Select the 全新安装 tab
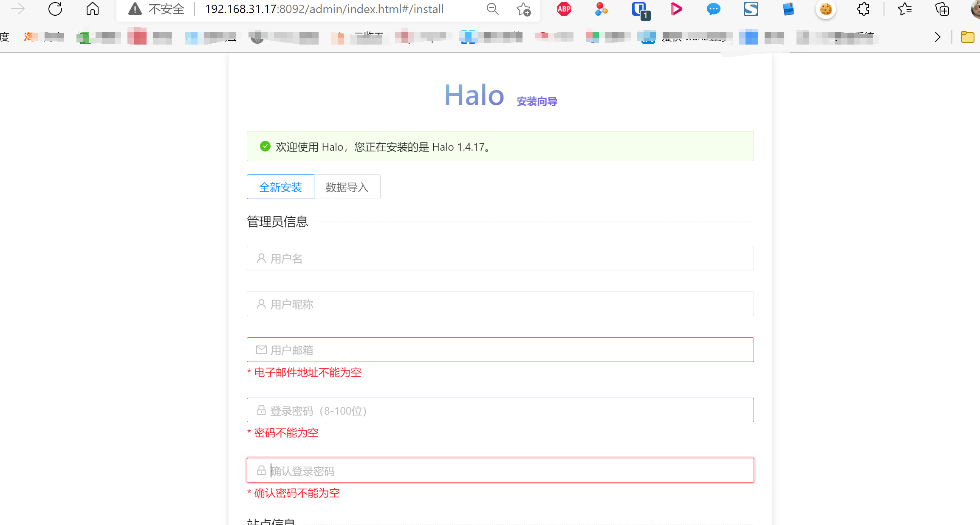This screenshot has height=525, width=980. click(x=280, y=187)
